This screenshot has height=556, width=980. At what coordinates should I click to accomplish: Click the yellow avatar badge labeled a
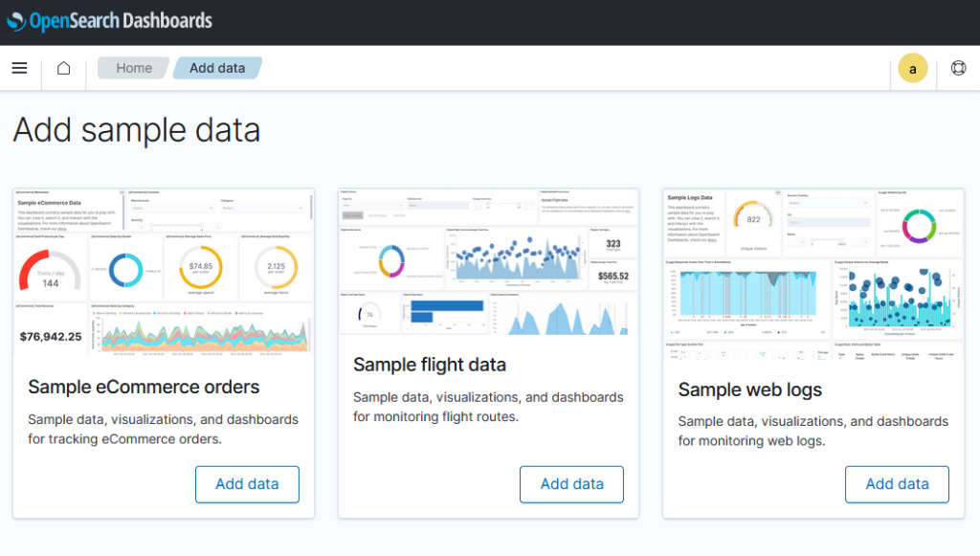(912, 68)
